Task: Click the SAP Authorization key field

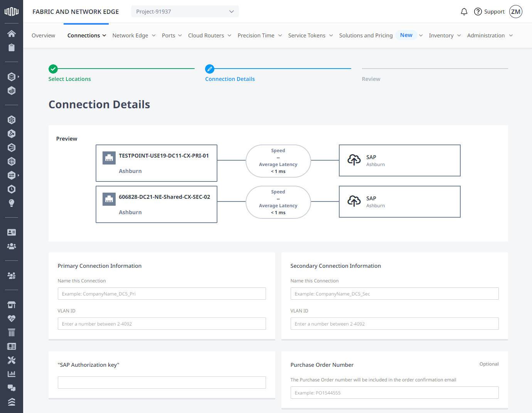Action: tap(162, 383)
